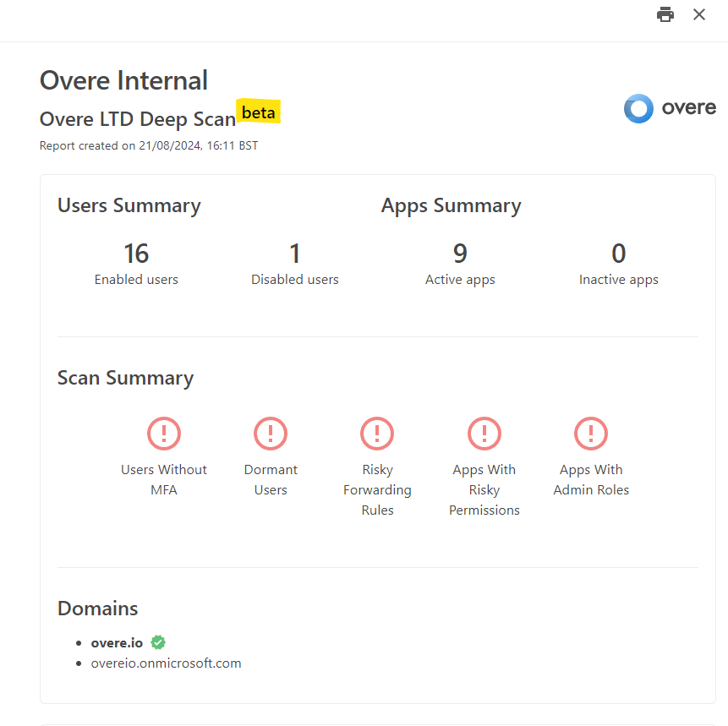Click the Users Summary heading

point(129,205)
